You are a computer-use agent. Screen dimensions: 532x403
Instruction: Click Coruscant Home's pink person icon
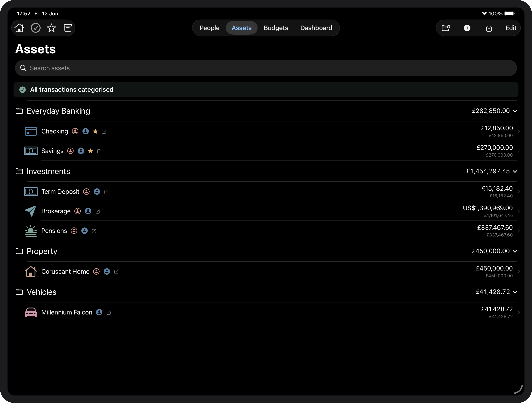tap(96, 271)
